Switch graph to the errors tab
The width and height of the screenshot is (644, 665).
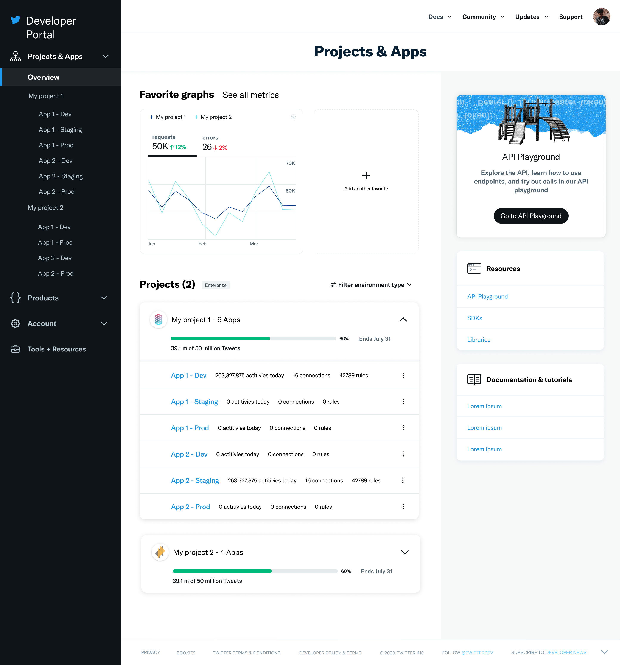coord(215,143)
